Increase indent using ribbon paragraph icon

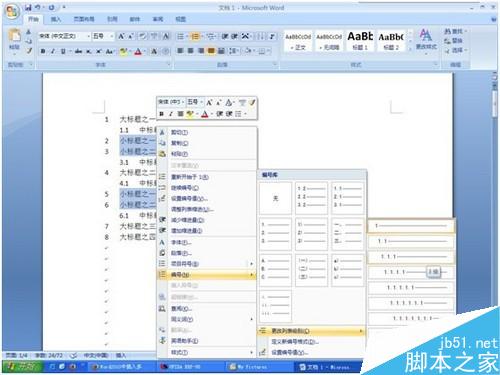(x=235, y=36)
